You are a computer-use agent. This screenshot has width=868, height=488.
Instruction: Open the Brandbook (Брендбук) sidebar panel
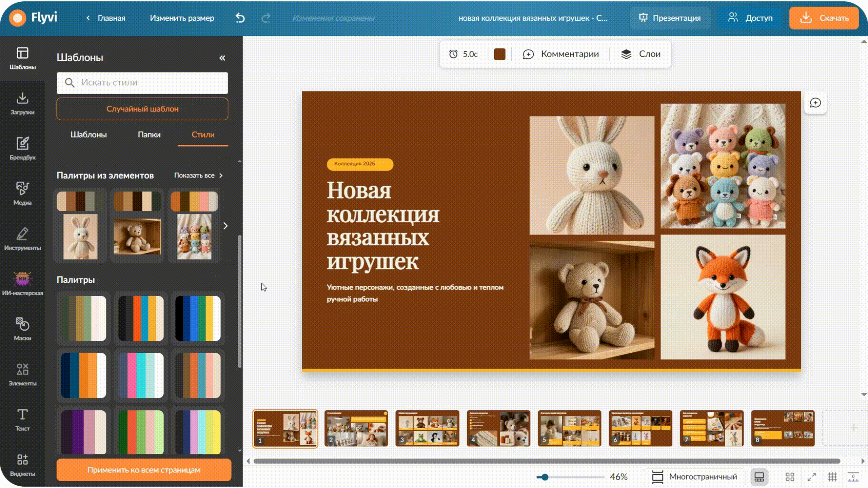pyautogui.click(x=22, y=148)
